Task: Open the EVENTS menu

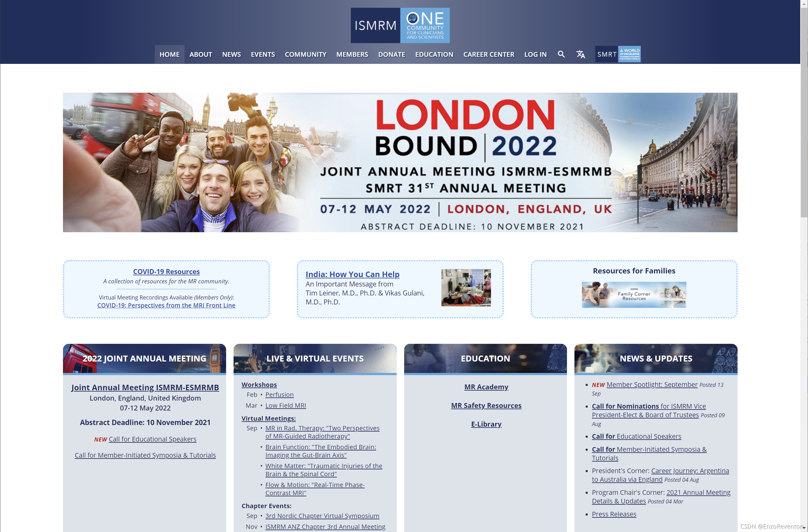Action: 263,54
